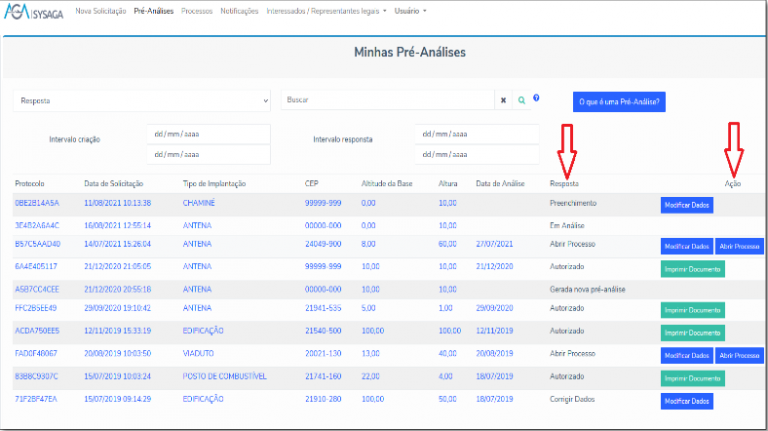Screen dimensions: 768x431
Task: Click the green magnifier search icon
Action: pos(522,100)
